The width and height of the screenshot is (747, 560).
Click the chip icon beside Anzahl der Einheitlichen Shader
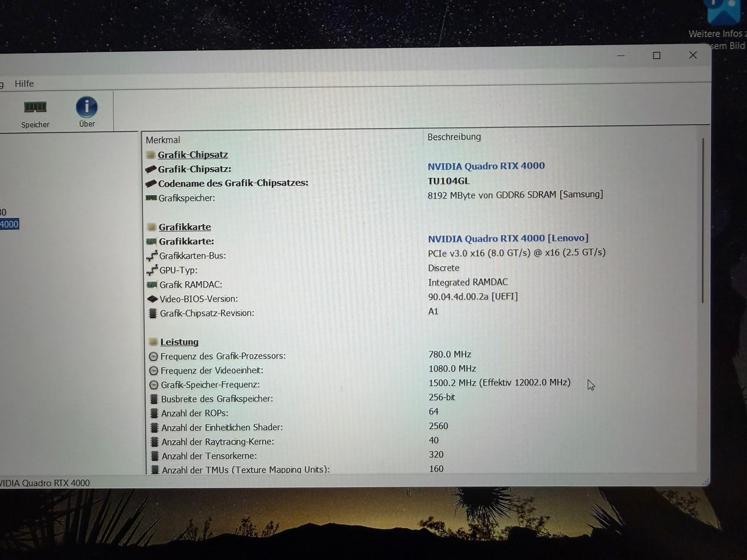[x=155, y=427]
